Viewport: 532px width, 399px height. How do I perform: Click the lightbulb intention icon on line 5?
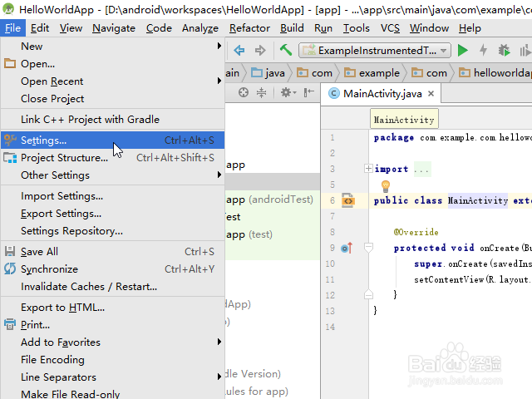point(386,186)
